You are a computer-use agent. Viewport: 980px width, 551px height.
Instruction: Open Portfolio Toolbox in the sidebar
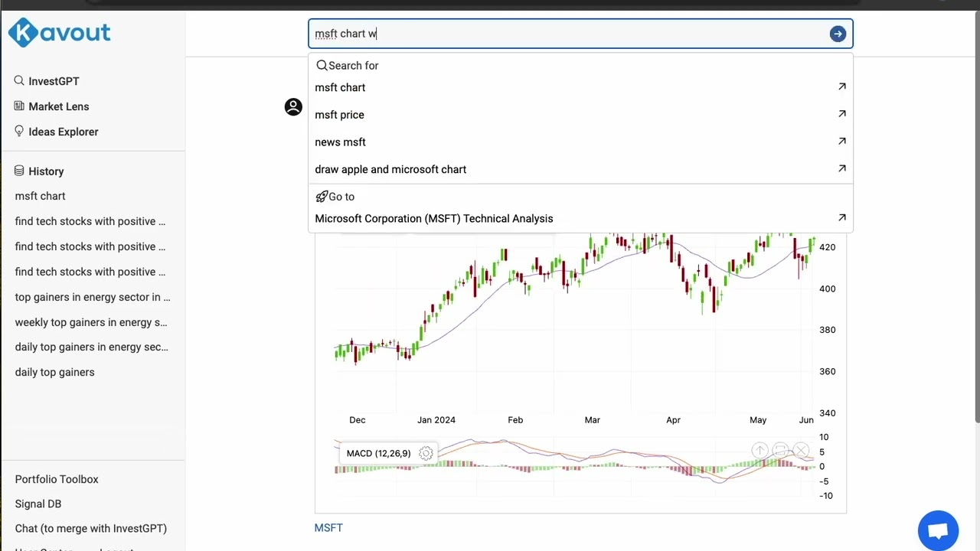tap(57, 479)
